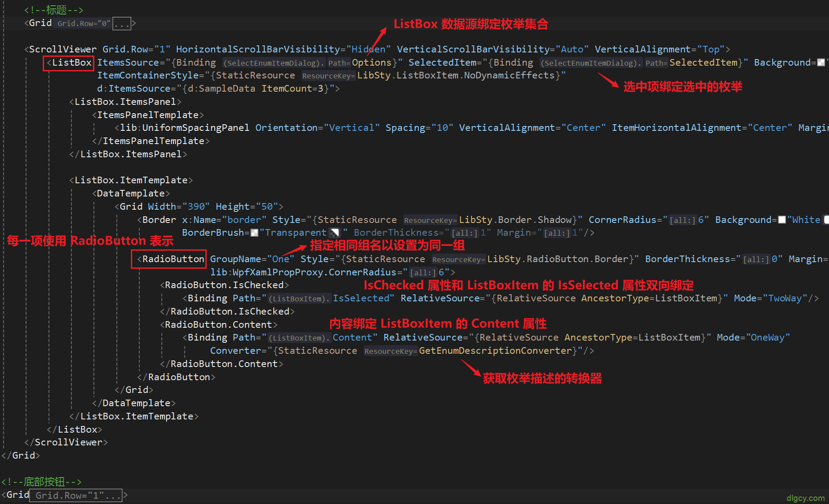Click the GroupName "One" value
829x504 pixels.
click(x=281, y=259)
